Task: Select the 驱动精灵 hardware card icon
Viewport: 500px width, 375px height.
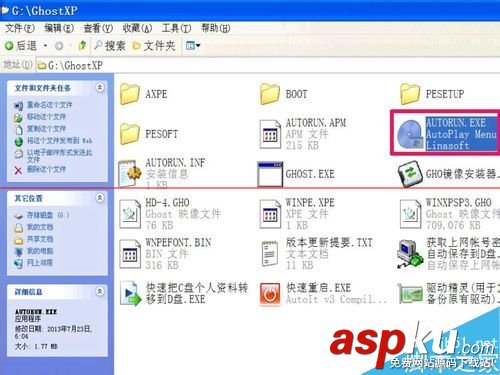Action: click(410, 294)
